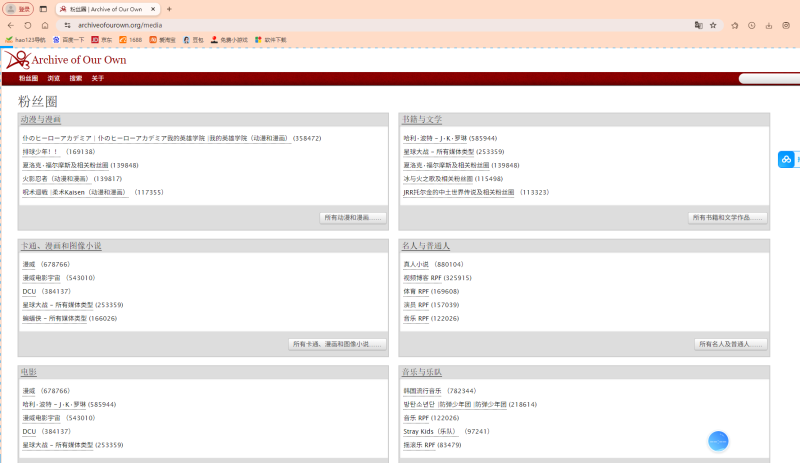Open the hao123导航 bookmark
This screenshot has width=800, height=463.
coord(26,40)
